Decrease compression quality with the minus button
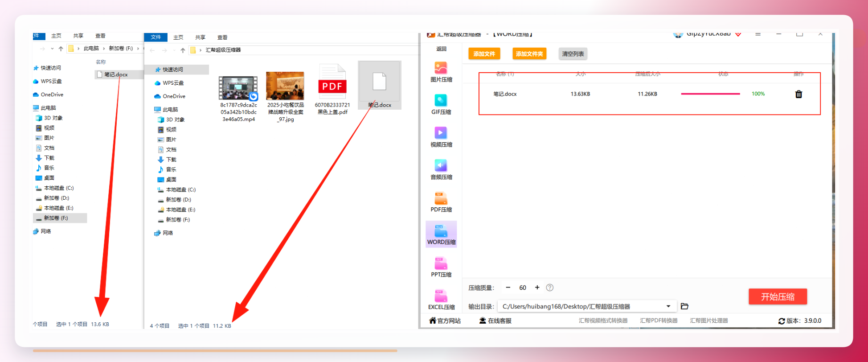 pyautogui.click(x=508, y=288)
